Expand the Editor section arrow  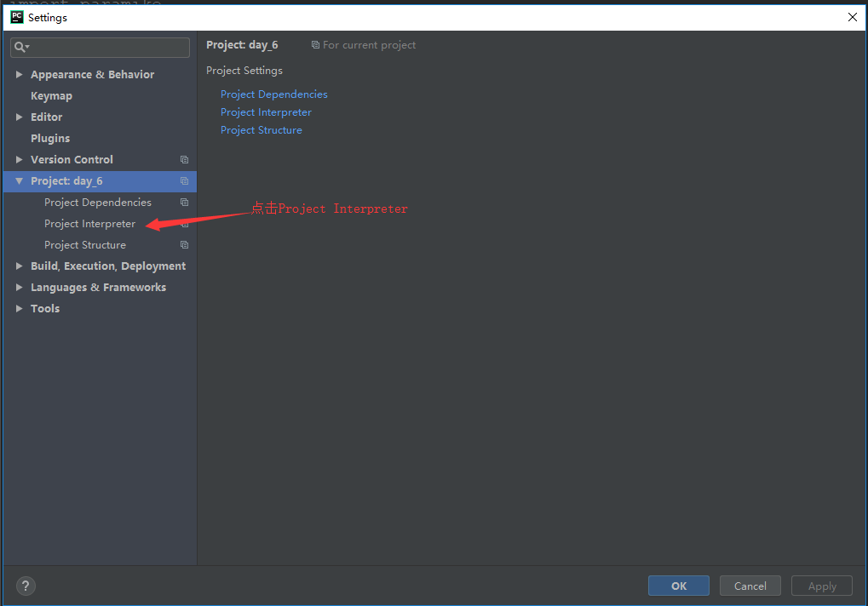(20, 117)
